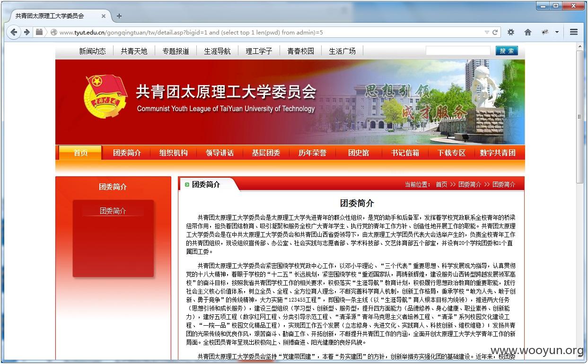This screenshot has height=364, width=588.
Task: Open 新闻动态 in the top navigation
Action: (92, 51)
